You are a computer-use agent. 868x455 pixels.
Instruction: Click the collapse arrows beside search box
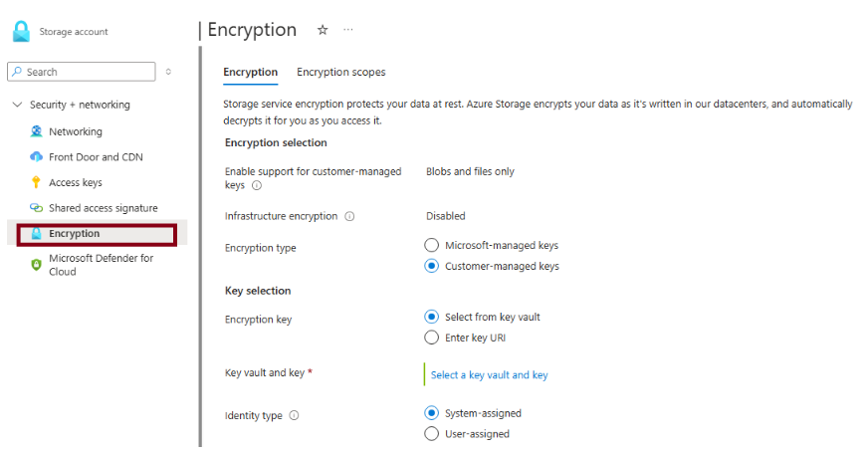168,72
